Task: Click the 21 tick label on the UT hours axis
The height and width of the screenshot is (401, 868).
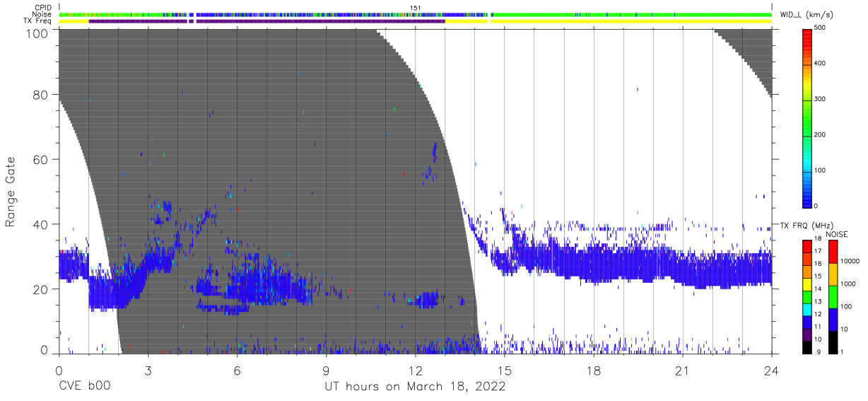Action: coord(682,370)
